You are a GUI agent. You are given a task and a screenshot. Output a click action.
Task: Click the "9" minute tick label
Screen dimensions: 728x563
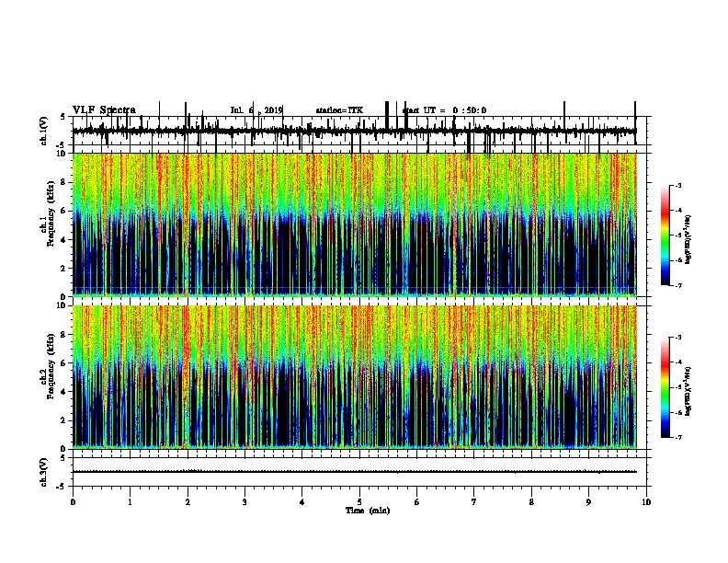tap(588, 502)
